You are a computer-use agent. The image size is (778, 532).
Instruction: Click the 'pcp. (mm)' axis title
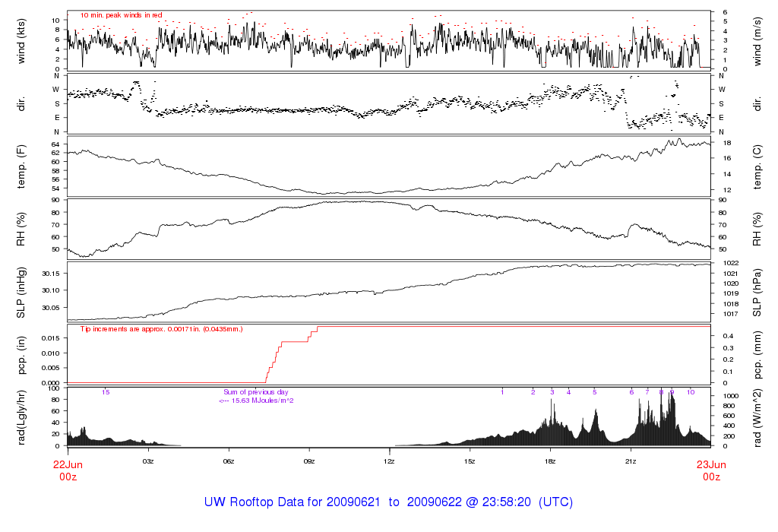click(x=757, y=355)
